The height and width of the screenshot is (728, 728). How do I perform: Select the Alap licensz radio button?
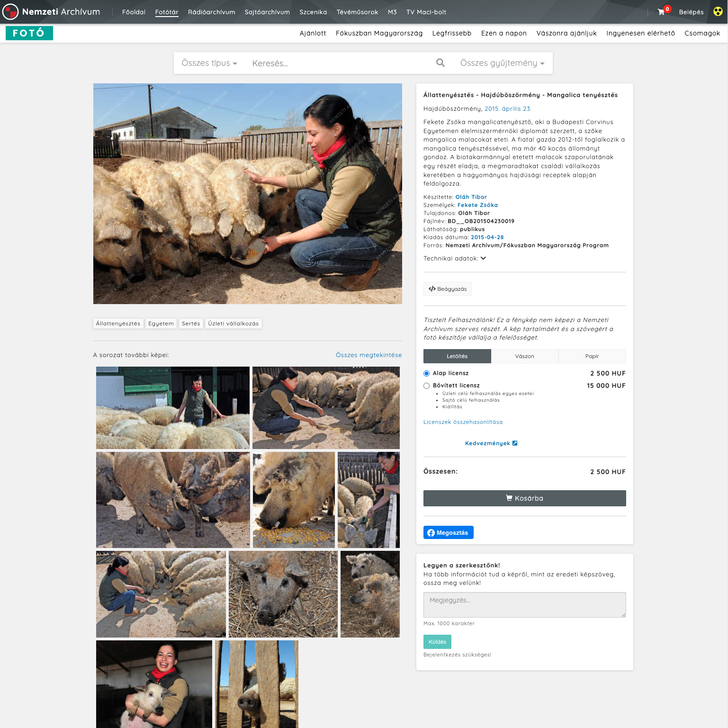click(x=426, y=373)
